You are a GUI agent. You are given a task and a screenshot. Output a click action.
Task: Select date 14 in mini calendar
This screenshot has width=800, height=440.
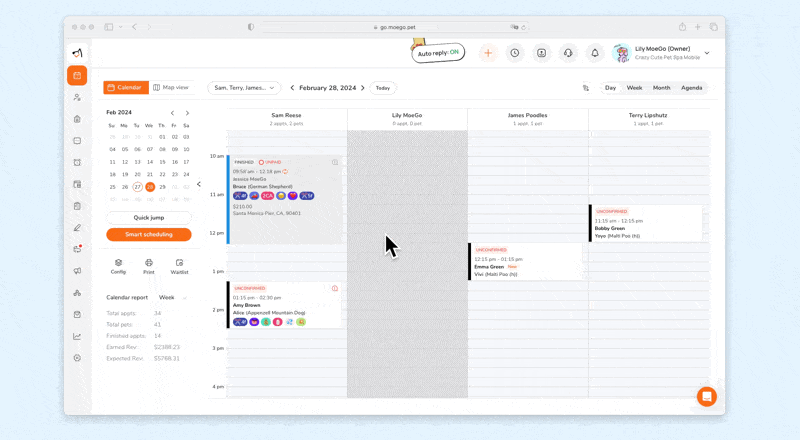[x=150, y=162]
